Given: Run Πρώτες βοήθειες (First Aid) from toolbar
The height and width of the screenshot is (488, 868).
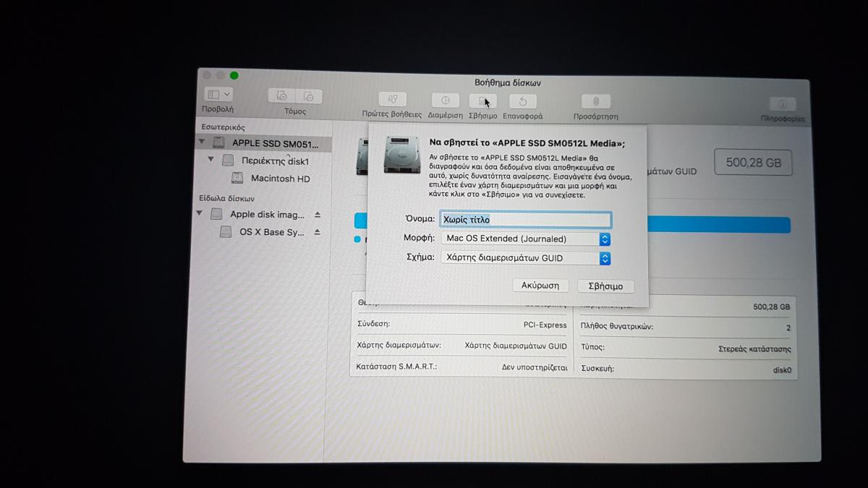Looking at the screenshot, I should (x=393, y=100).
